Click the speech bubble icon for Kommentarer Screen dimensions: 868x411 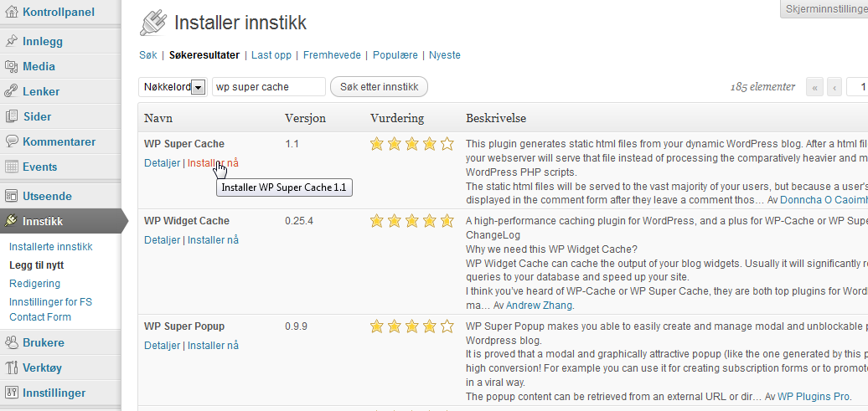click(x=11, y=141)
